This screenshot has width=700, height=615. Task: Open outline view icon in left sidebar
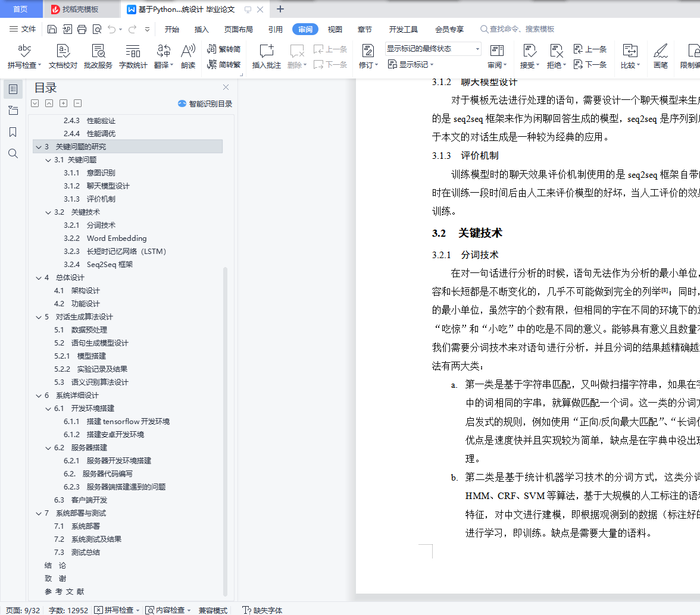(x=13, y=89)
